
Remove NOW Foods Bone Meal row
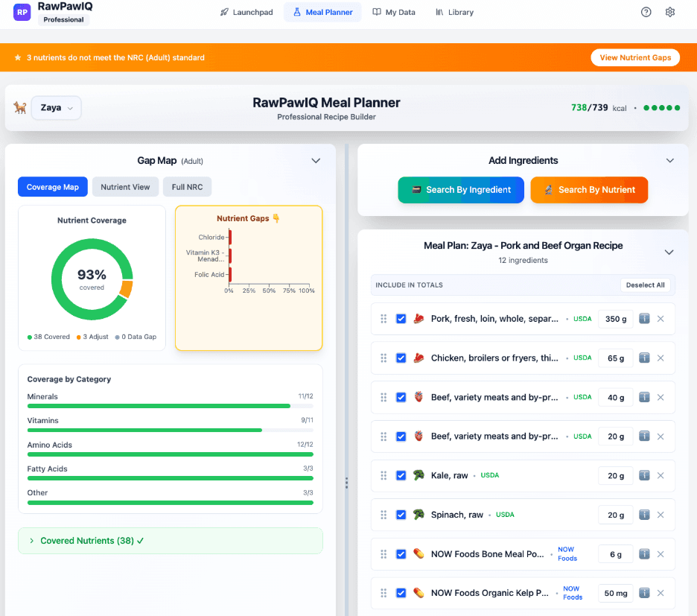click(661, 553)
